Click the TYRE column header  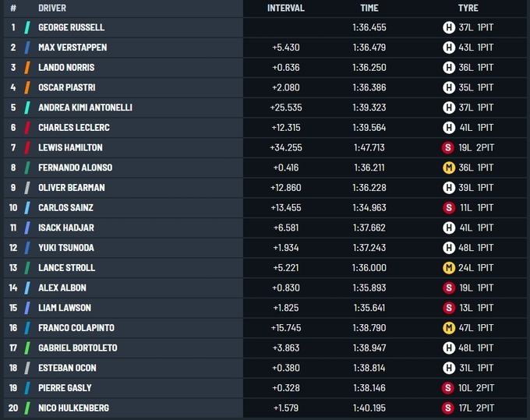point(468,8)
